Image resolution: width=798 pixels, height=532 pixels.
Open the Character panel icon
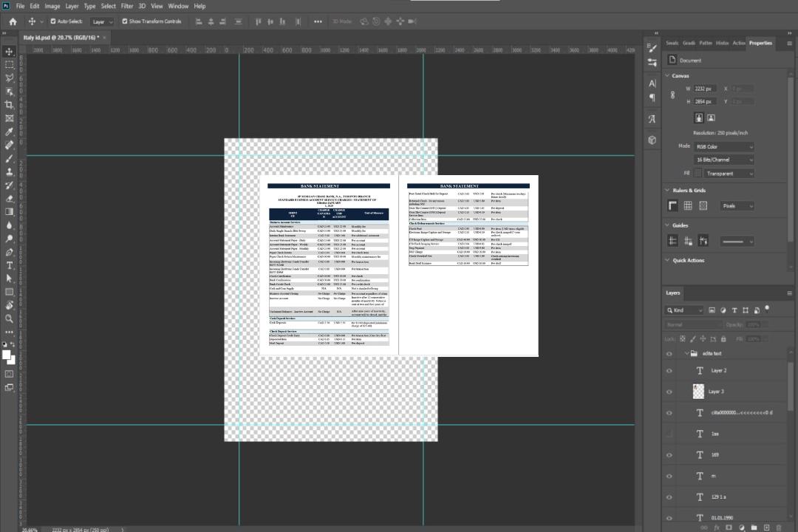tap(652, 83)
